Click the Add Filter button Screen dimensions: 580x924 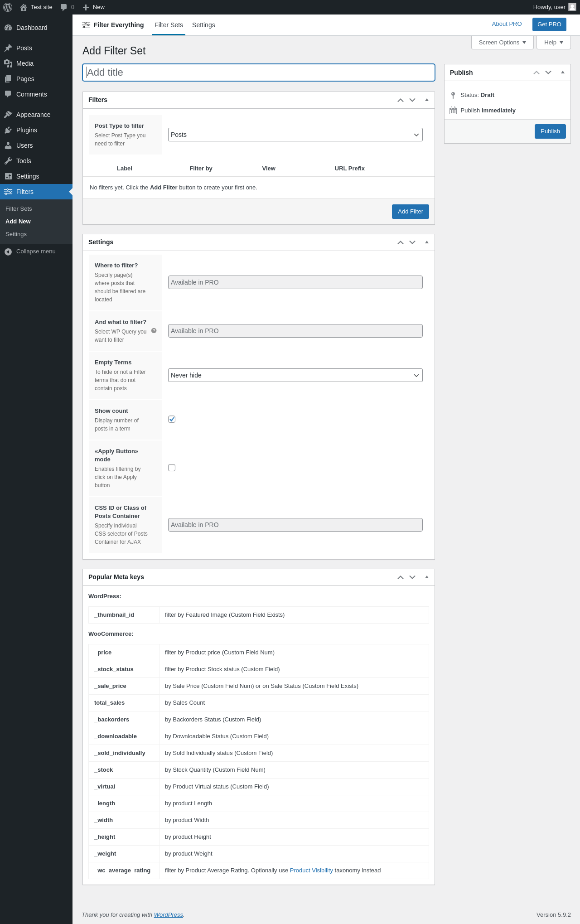pyautogui.click(x=410, y=212)
